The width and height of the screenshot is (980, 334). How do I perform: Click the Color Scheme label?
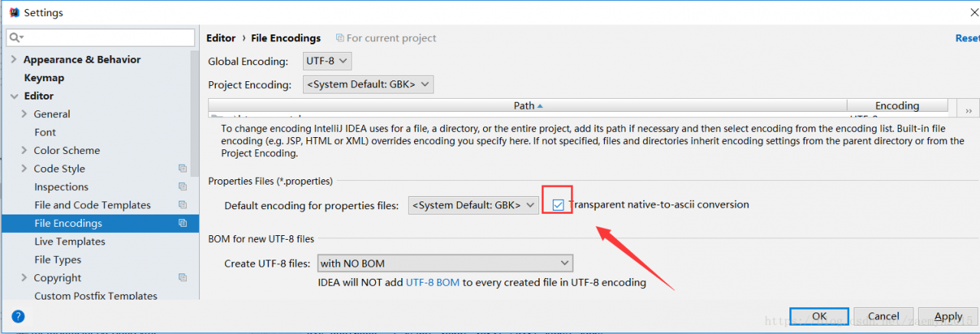(67, 151)
